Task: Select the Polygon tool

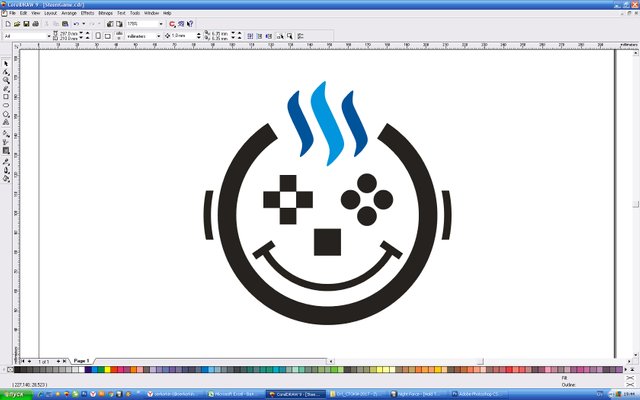Action: tap(6, 114)
